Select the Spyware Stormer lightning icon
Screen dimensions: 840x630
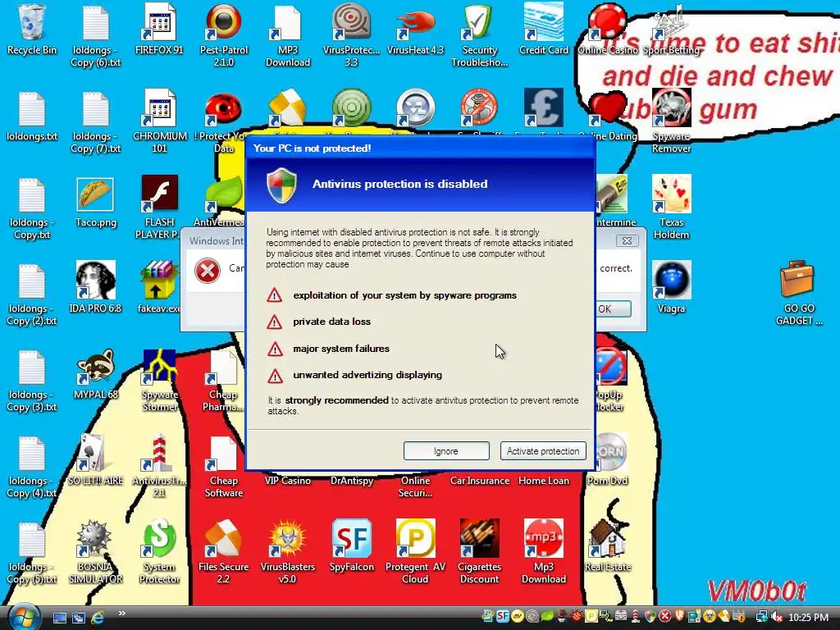(x=159, y=380)
